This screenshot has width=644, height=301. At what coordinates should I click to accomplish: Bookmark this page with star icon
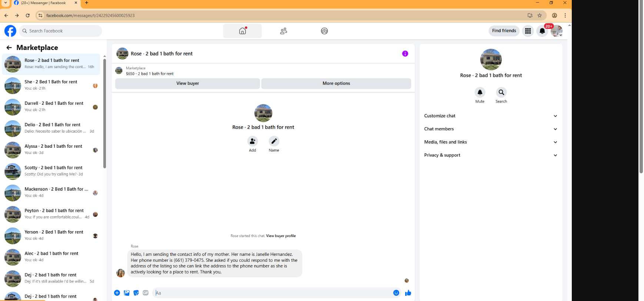point(540,16)
